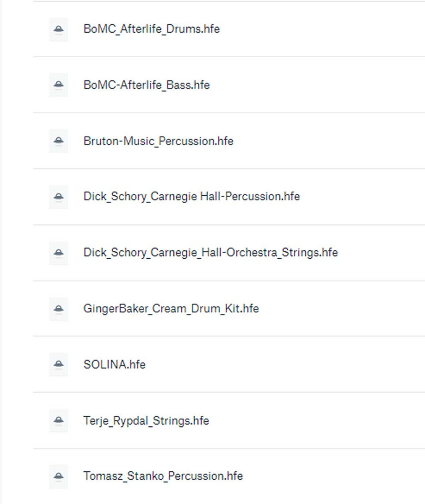Click the Bruton-Music_Percussion.hfe file name

[x=158, y=141]
